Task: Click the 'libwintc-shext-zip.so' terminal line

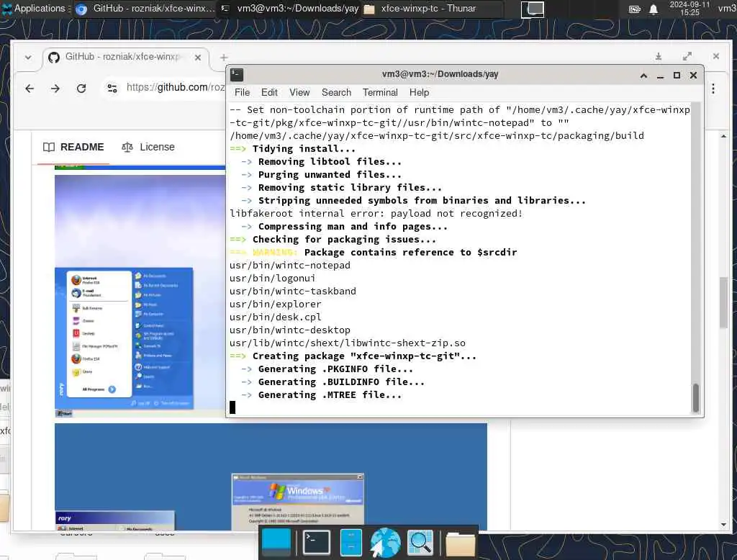Action: click(348, 343)
